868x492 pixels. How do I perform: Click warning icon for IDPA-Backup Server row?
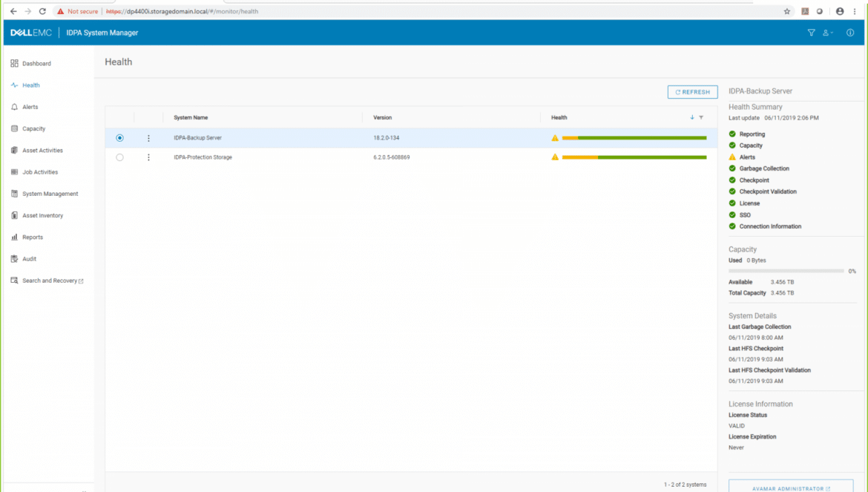click(555, 138)
